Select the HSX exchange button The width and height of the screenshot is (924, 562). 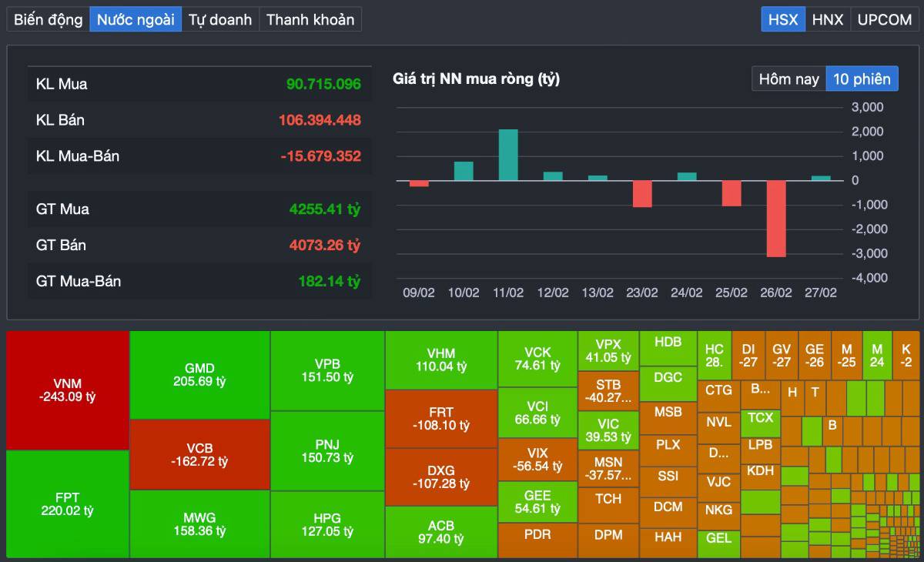pos(783,19)
